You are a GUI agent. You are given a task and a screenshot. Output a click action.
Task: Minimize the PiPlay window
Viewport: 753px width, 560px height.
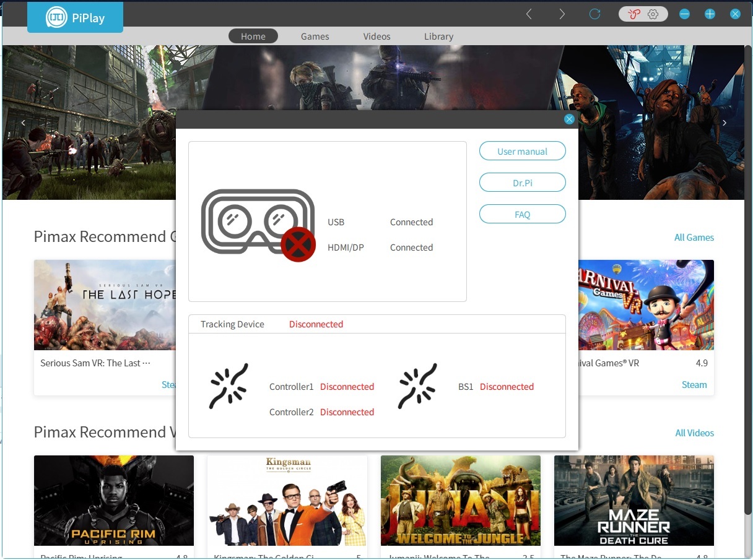(x=684, y=14)
